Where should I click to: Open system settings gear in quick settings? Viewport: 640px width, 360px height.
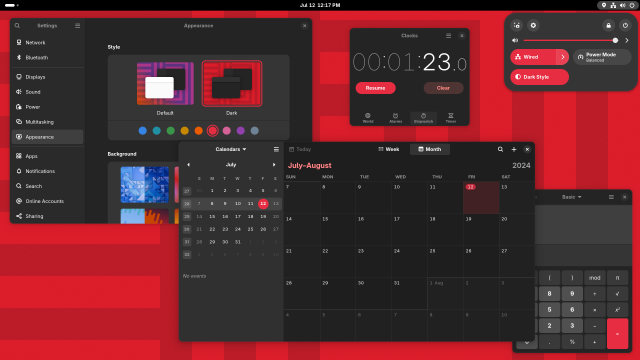(x=533, y=25)
